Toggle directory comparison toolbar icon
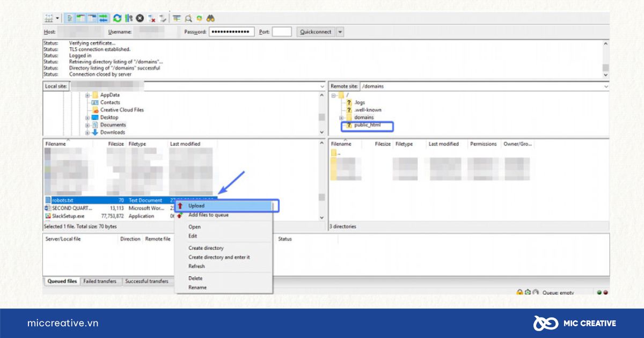 click(188, 18)
